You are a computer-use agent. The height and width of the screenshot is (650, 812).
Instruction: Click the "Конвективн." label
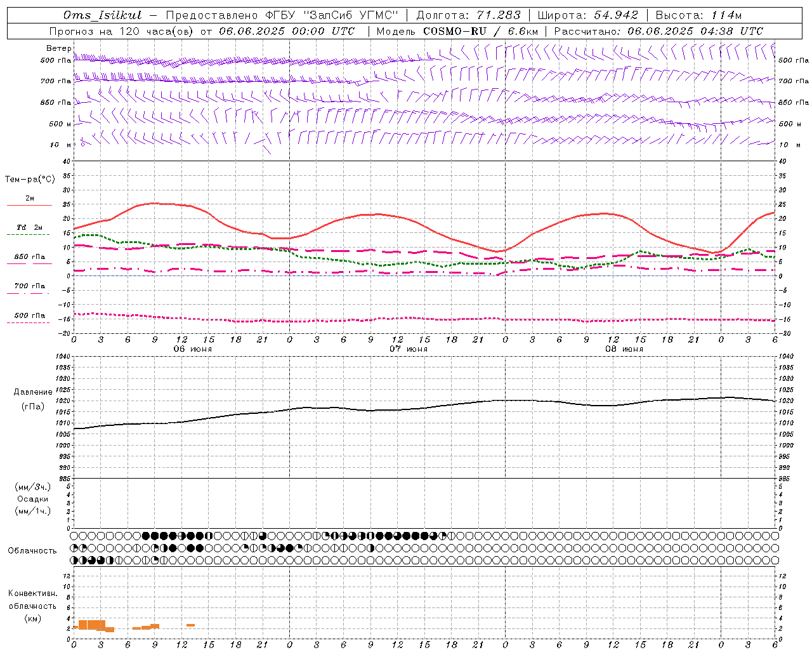point(33,594)
